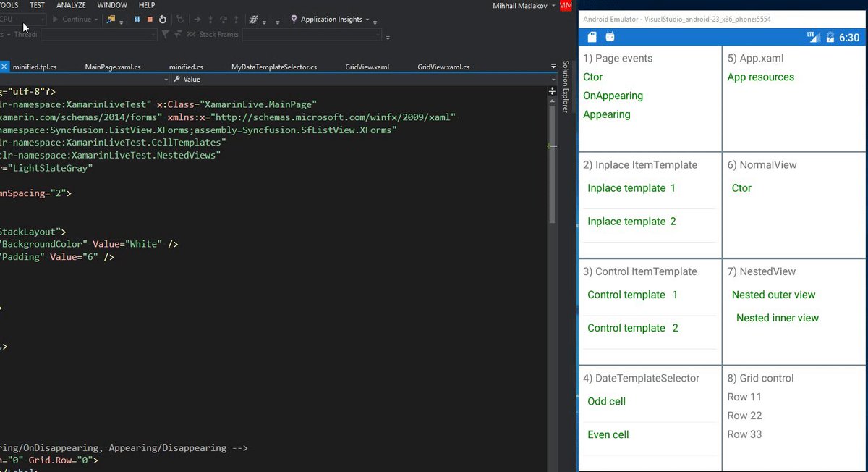Click the red MM account avatar

(x=566, y=5)
